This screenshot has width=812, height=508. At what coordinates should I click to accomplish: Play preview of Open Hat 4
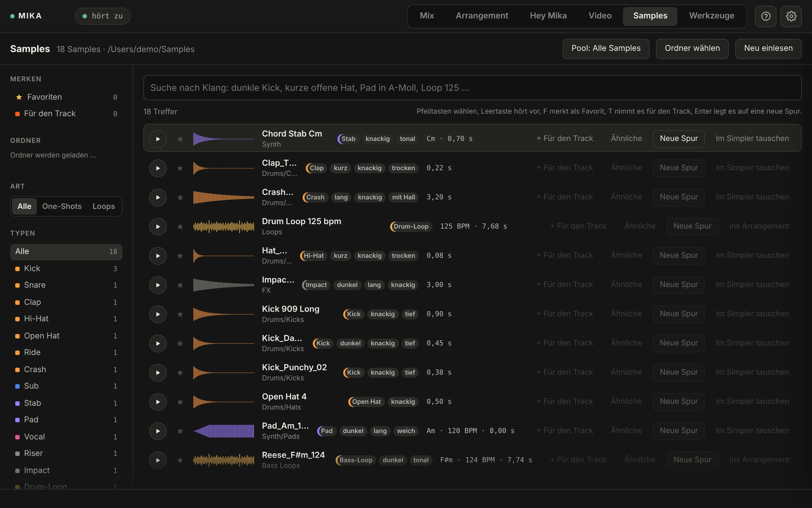click(158, 402)
